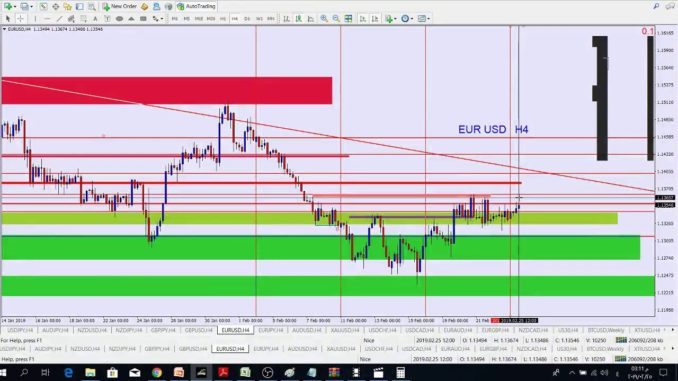
Task: Click the Zoom In magnifier icon
Action: pos(324,19)
